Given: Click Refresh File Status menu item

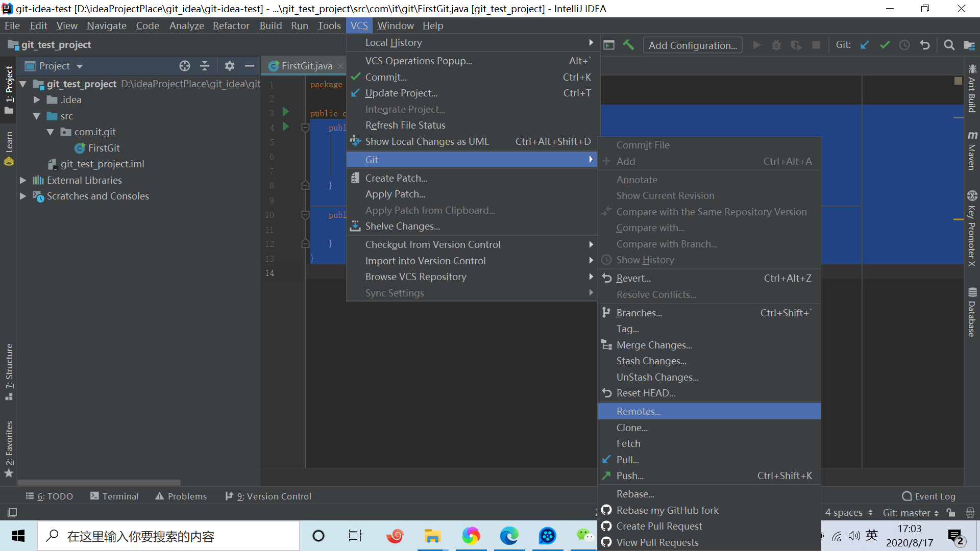Looking at the screenshot, I should (472, 125).
